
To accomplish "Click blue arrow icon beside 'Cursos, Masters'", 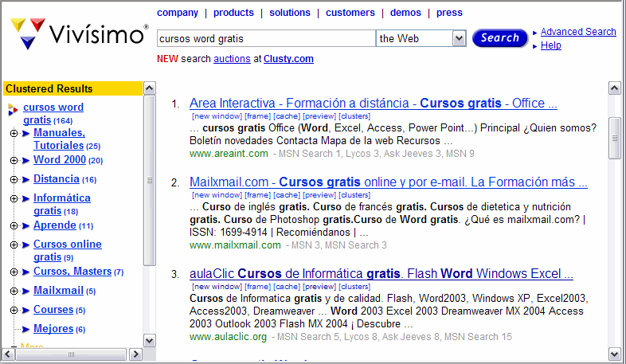I will 26,272.
